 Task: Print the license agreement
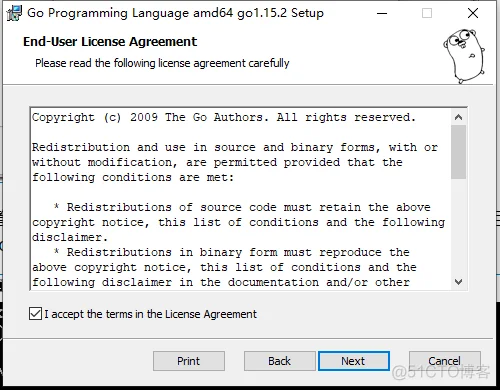pyautogui.click(x=189, y=361)
